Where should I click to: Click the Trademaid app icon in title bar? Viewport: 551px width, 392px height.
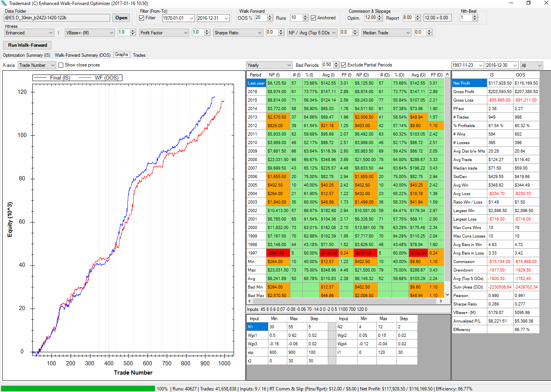tap(4, 3)
